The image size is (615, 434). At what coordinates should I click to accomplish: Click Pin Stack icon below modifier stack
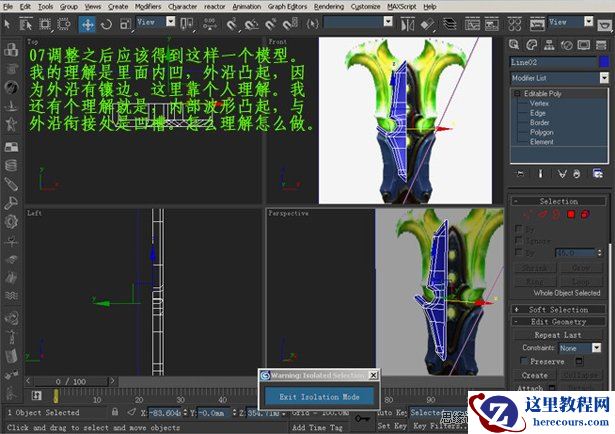[520, 174]
